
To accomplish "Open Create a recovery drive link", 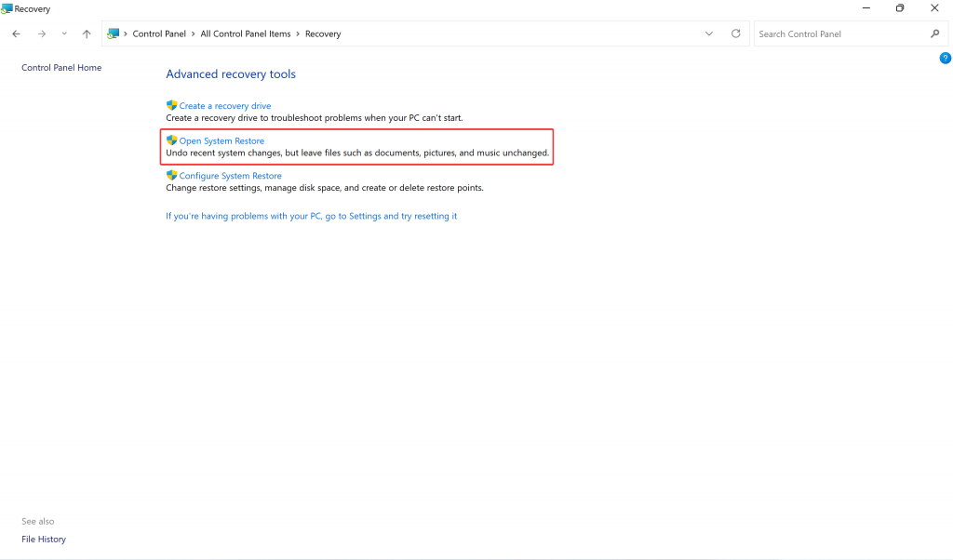I will point(225,106).
